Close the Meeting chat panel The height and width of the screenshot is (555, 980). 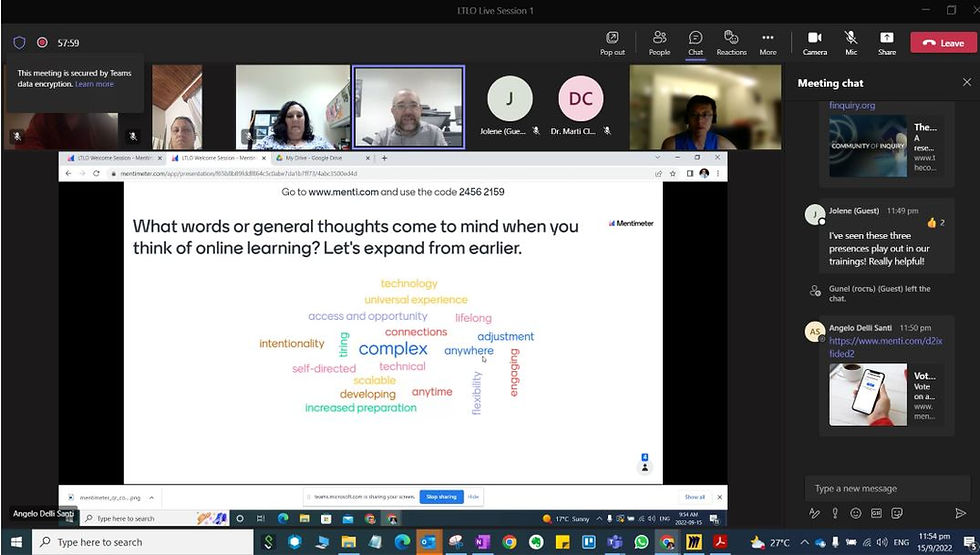967,82
